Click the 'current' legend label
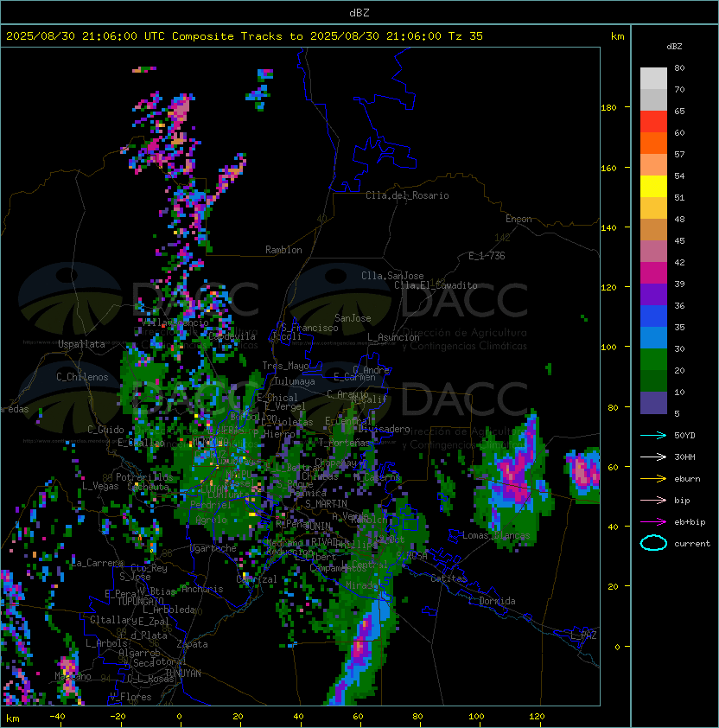 point(692,544)
